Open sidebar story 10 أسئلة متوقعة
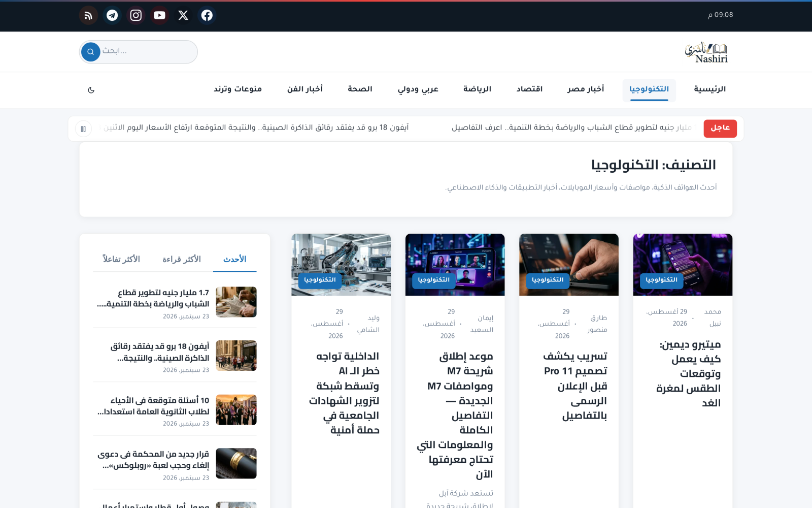The height and width of the screenshot is (508, 812). (153, 406)
